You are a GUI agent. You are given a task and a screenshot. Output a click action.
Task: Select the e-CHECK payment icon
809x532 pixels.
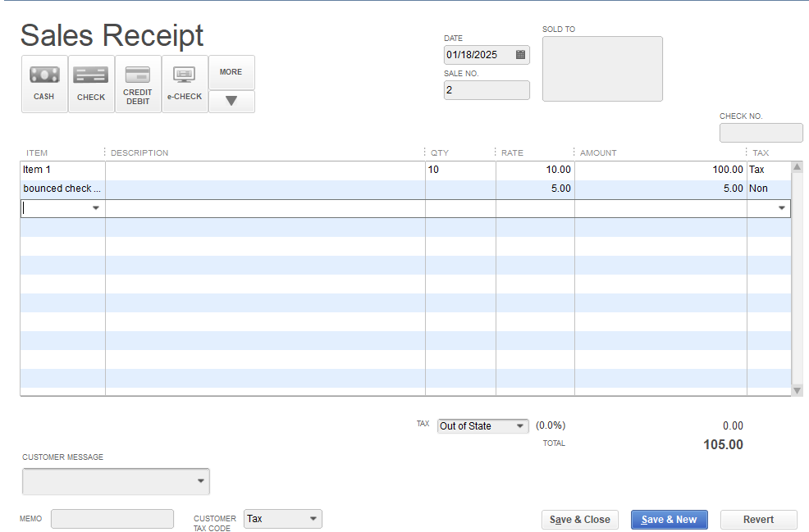point(185,84)
